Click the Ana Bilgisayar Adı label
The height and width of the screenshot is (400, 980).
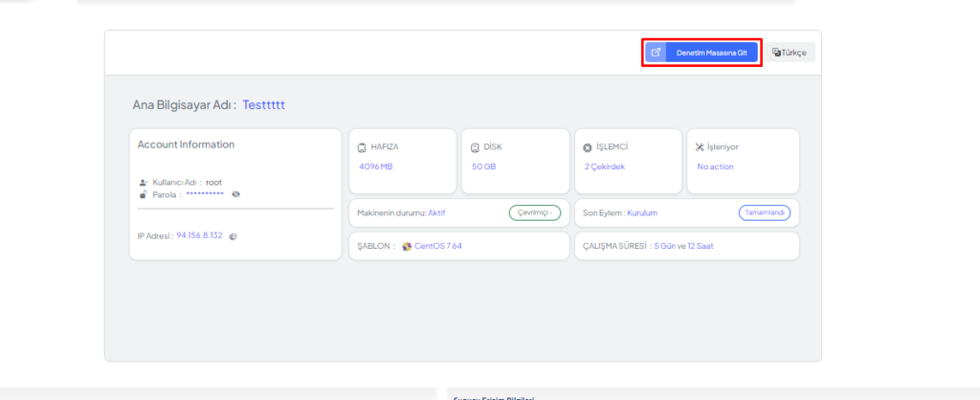coord(185,105)
